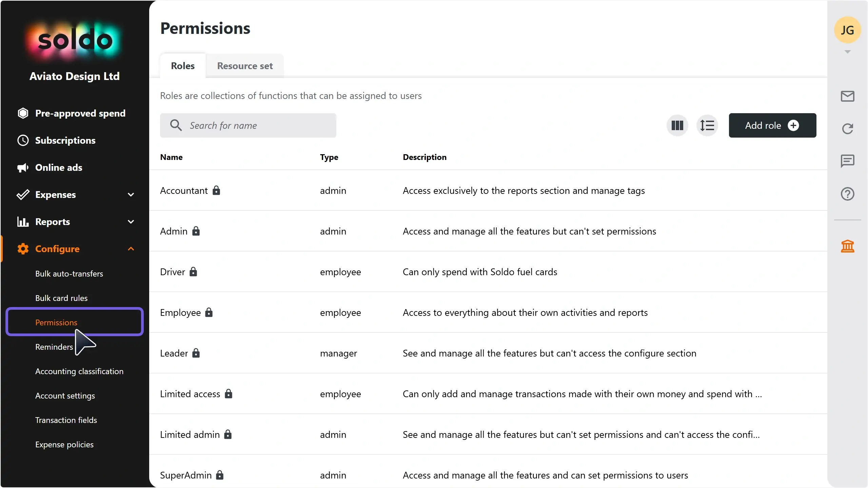Click 'Can only spend with Soldo fuel cards'
868x488 pixels.
tap(480, 272)
